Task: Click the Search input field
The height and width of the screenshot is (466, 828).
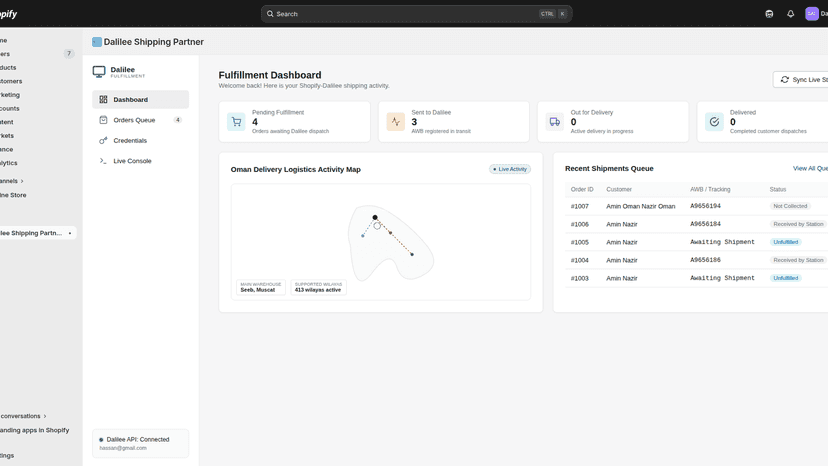Action: (x=417, y=14)
